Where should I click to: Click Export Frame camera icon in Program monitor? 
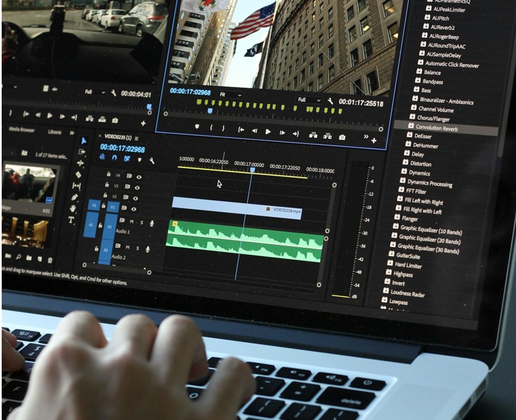(x=343, y=137)
